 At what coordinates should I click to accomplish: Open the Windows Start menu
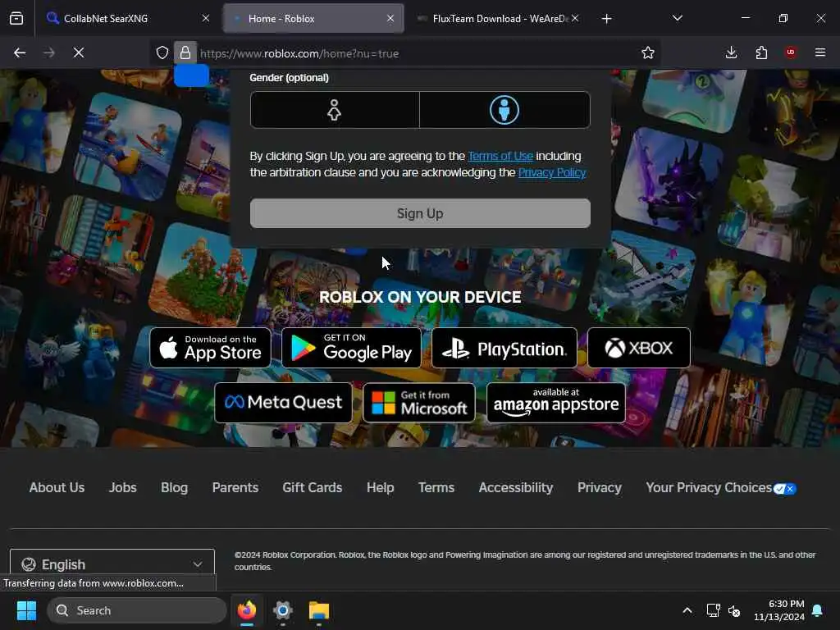point(26,610)
